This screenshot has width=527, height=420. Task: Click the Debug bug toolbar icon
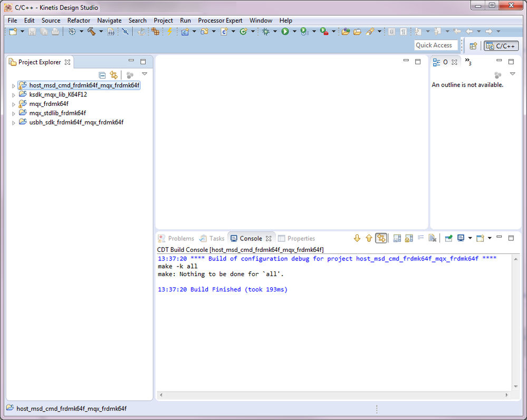coord(266,32)
